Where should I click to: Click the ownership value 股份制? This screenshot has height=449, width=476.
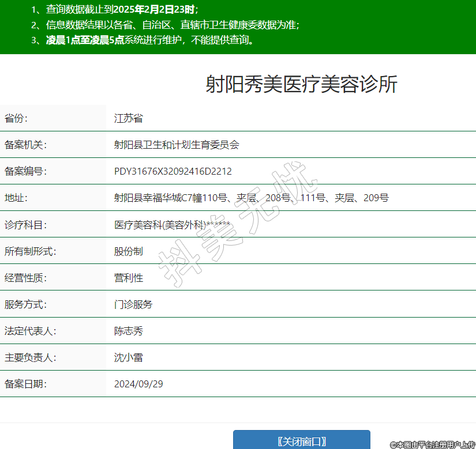coord(128,251)
